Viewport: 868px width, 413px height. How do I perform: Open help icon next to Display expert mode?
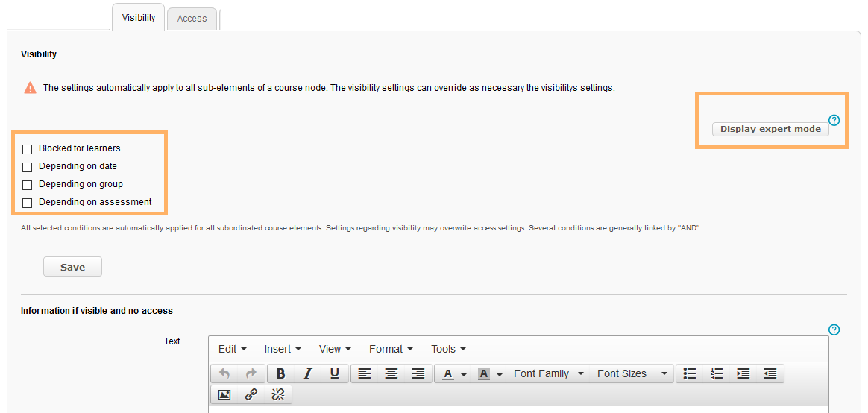click(834, 119)
